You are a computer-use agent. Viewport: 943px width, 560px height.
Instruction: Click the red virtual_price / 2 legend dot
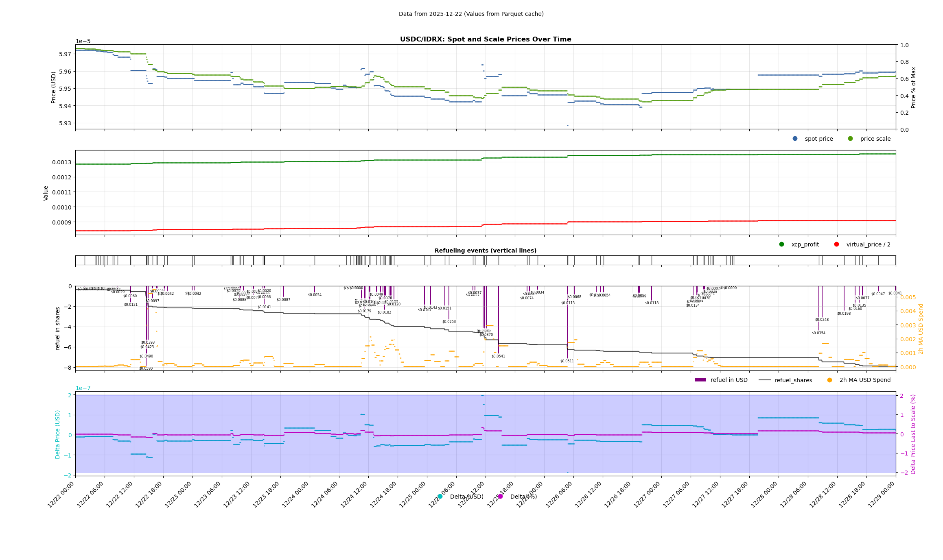pos(836,244)
